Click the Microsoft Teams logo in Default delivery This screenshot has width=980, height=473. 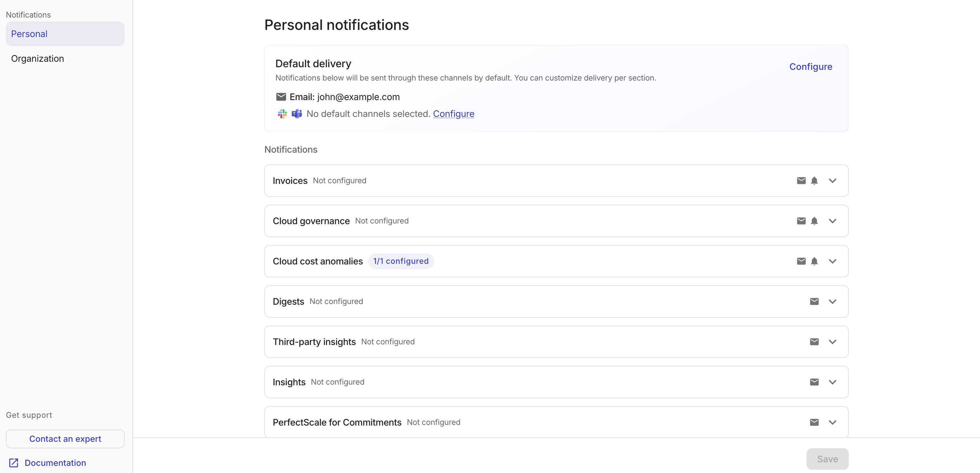[x=297, y=114]
